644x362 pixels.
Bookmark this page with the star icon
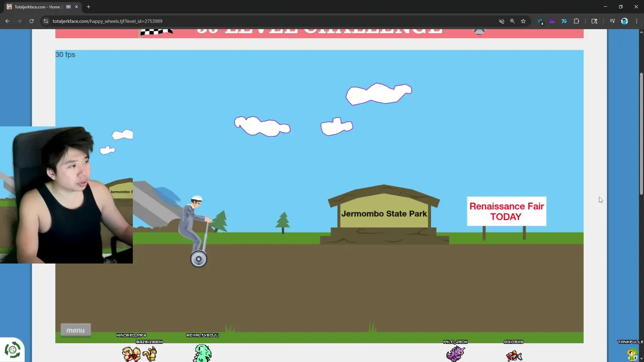coord(523,21)
